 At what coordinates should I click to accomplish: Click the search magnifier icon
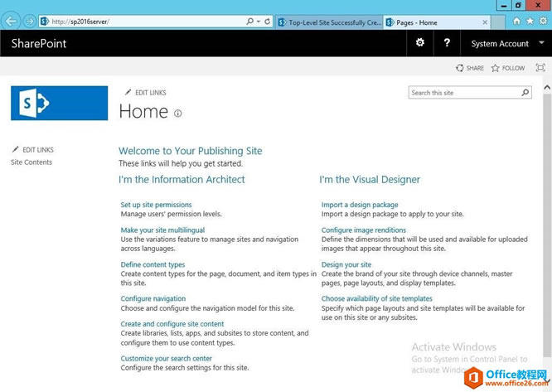525,93
